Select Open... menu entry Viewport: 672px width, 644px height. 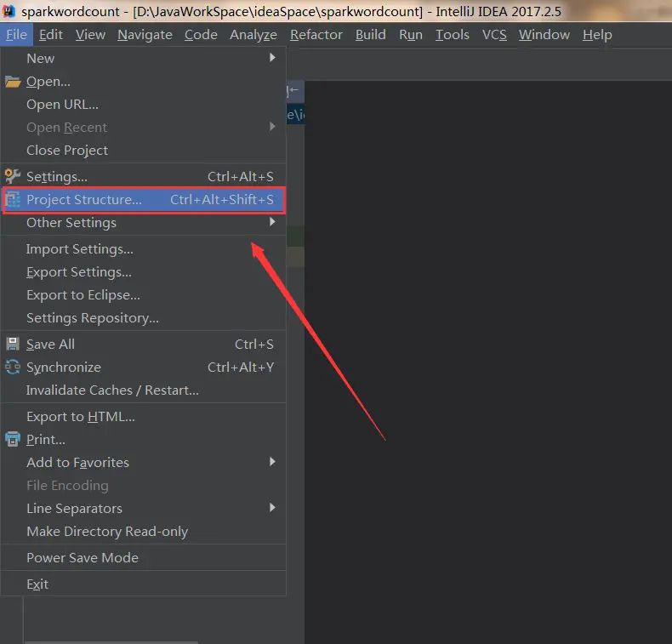pyautogui.click(x=143, y=82)
